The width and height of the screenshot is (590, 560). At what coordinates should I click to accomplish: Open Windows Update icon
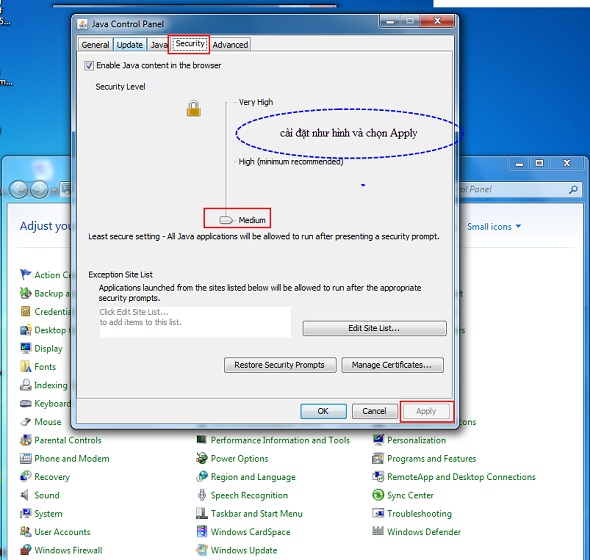coord(202,550)
